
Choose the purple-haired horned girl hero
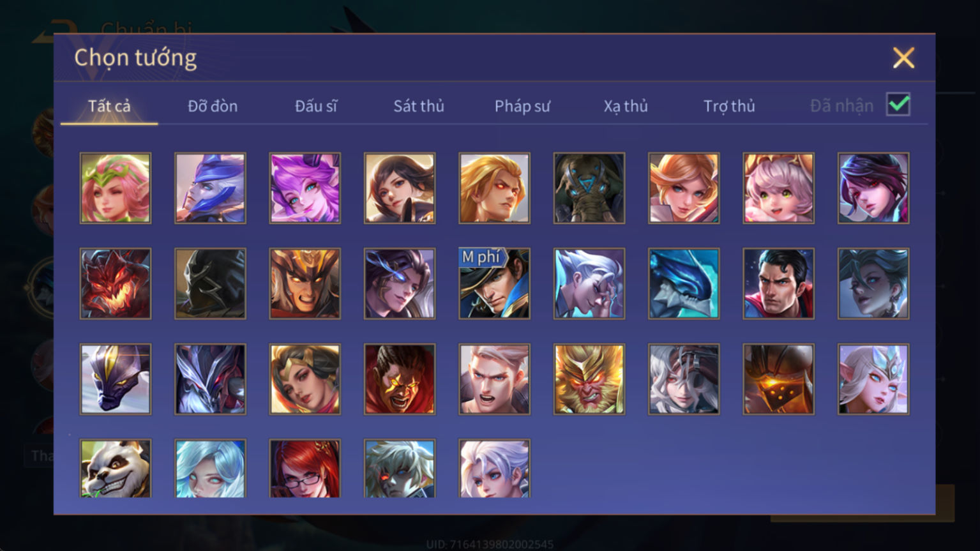pyautogui.click(x=305, y=188)
